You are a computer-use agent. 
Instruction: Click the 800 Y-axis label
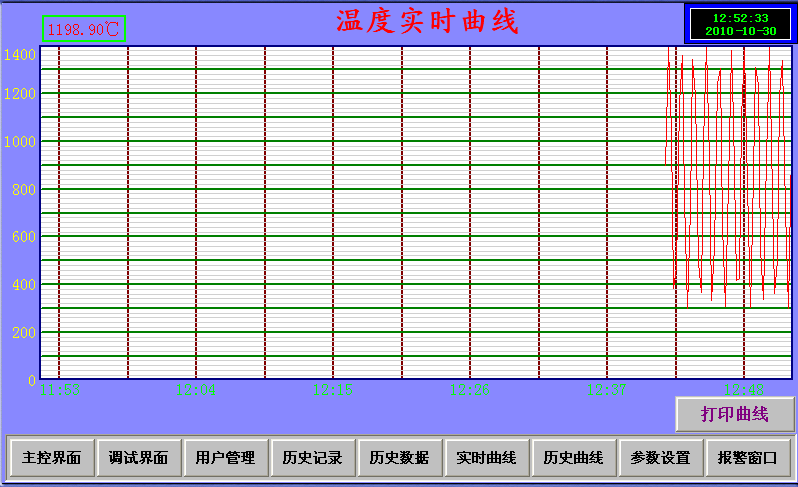(x=24, y=190)
